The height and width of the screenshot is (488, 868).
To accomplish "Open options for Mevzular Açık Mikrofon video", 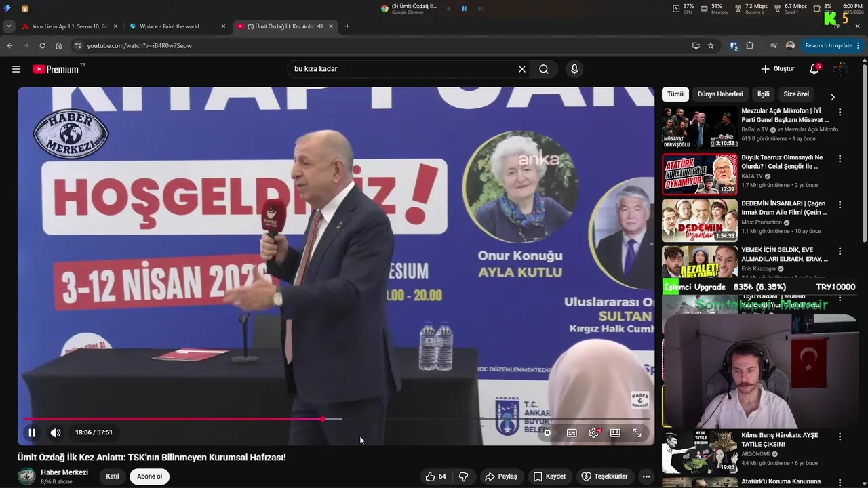I will coord(840,112).
